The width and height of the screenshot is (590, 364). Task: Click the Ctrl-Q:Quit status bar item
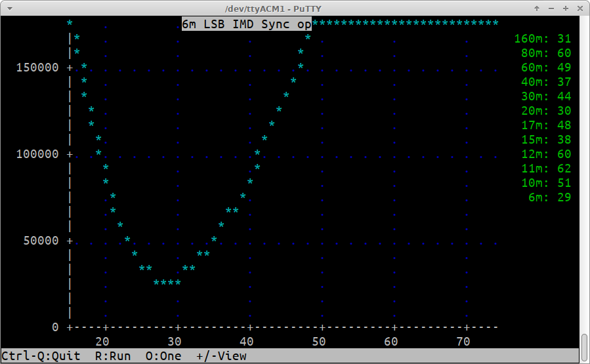click(41, 356)
